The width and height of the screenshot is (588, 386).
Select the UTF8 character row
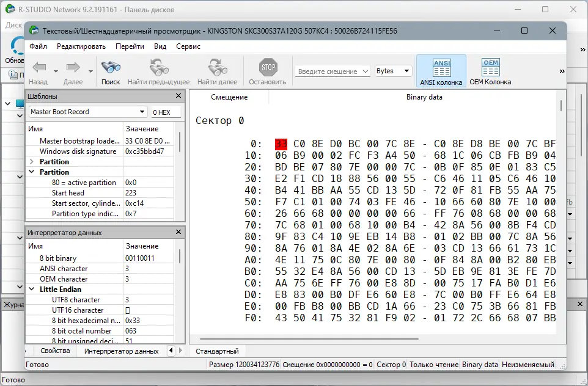tap(100, 300)
